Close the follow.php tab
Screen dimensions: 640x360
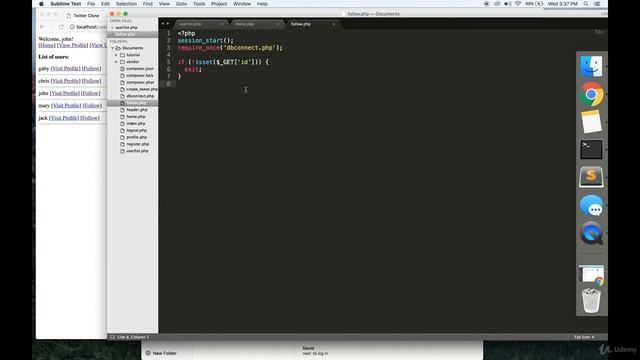click(333, 24)
